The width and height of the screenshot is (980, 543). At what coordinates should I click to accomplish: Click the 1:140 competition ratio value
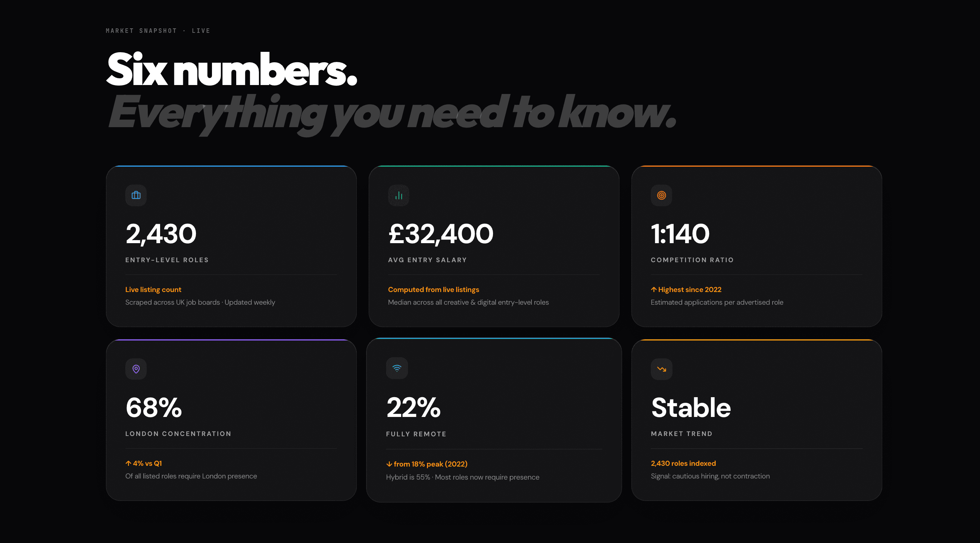pos(680,233)
